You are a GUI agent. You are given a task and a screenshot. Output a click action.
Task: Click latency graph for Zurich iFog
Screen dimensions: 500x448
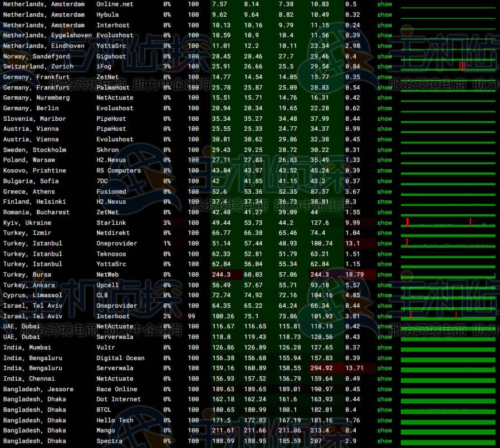click(x=448, y=67)
